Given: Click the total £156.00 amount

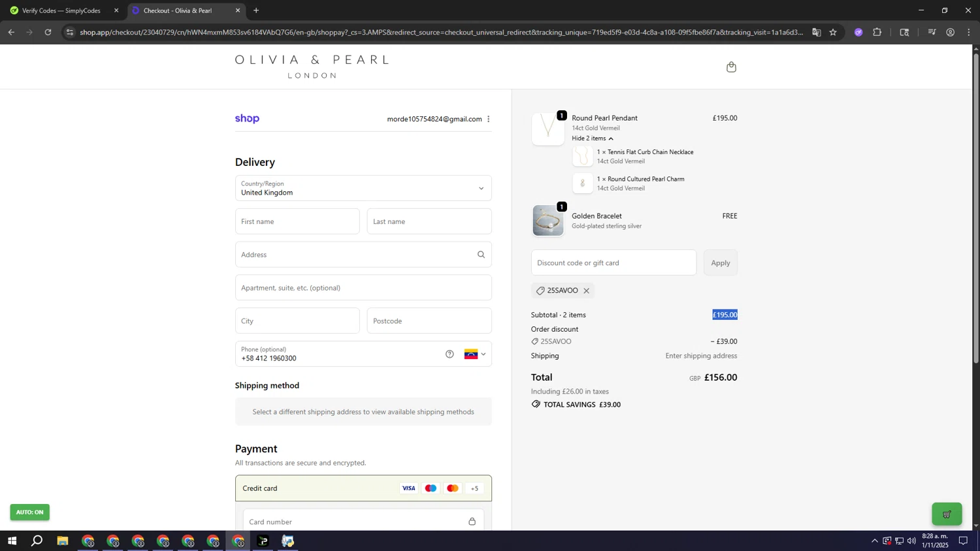Looking at the screenshot, I should 721,377.
